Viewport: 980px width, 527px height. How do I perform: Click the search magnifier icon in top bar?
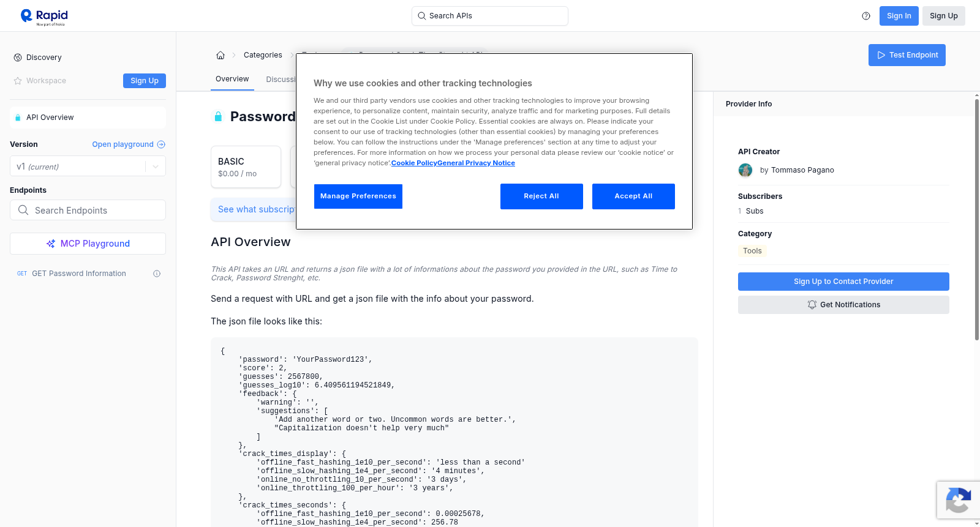coord(422,16)
